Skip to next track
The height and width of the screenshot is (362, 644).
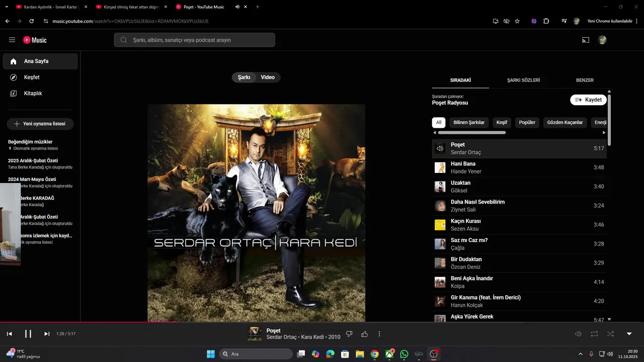(47, 334)
